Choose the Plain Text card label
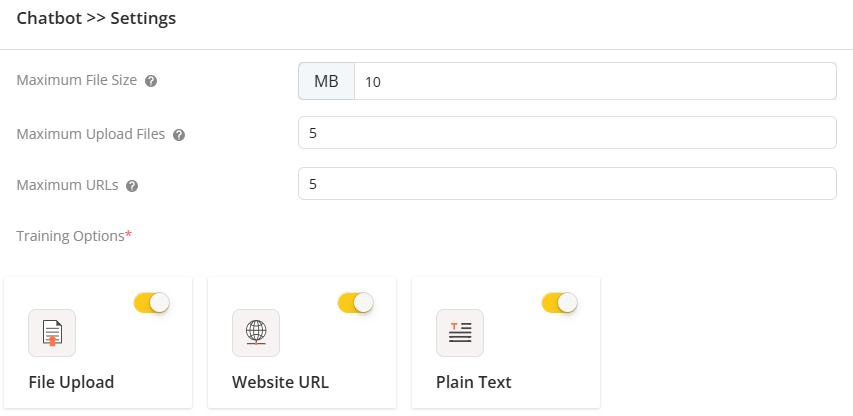This screenshot has width=853, height=416. (x=473, y=382)
